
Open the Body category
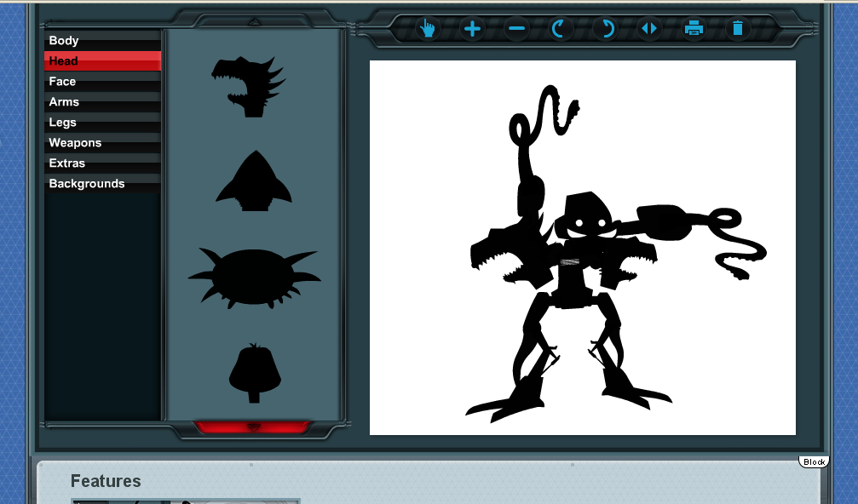[x=102, y=41]
